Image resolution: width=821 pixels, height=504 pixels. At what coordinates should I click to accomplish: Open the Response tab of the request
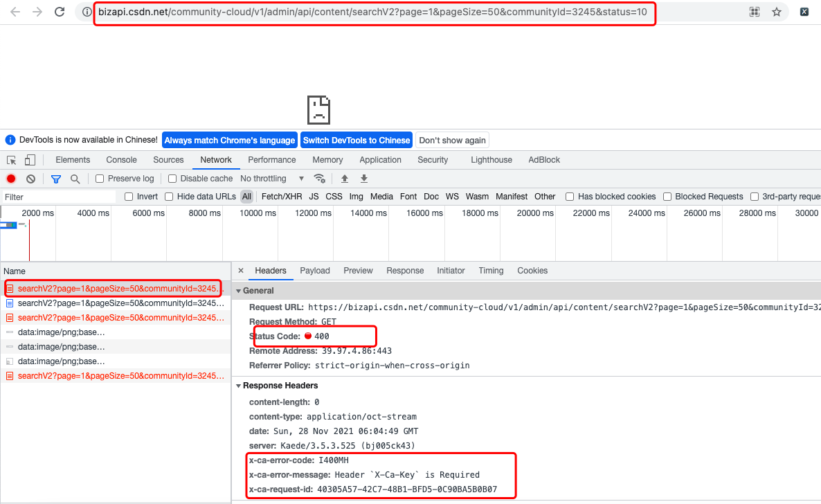405,270
